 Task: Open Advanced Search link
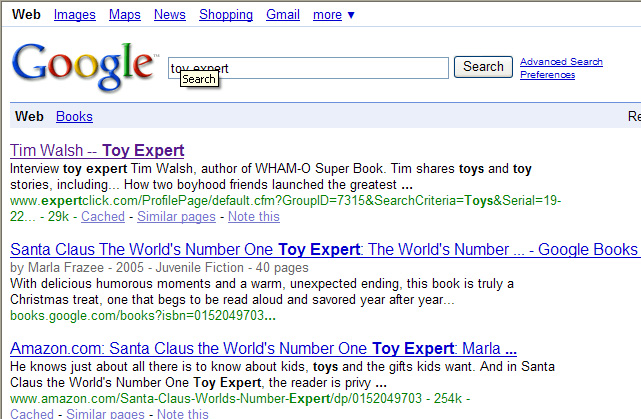point(561,62)
